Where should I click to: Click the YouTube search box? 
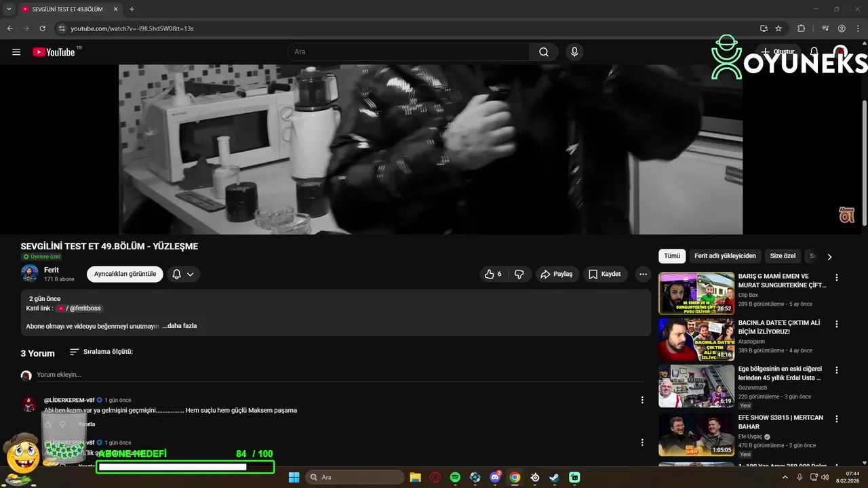pos(408,52)
